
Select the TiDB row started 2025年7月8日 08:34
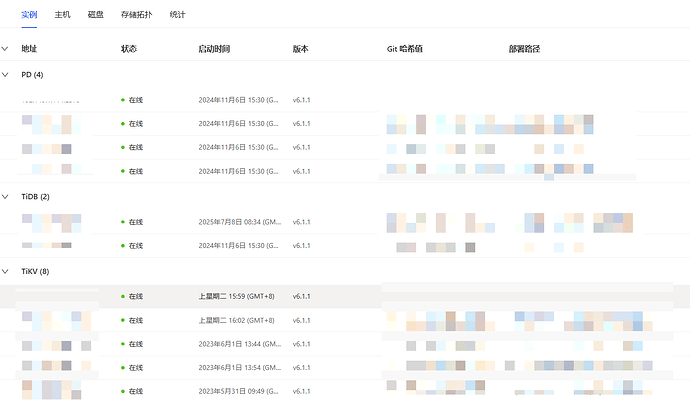click(345, 222)
